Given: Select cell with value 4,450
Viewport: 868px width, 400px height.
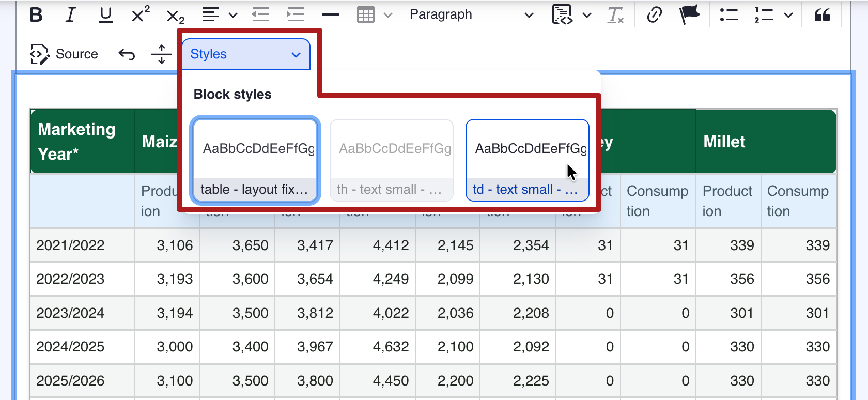Looking at the screenshot, I should [378, 381].
